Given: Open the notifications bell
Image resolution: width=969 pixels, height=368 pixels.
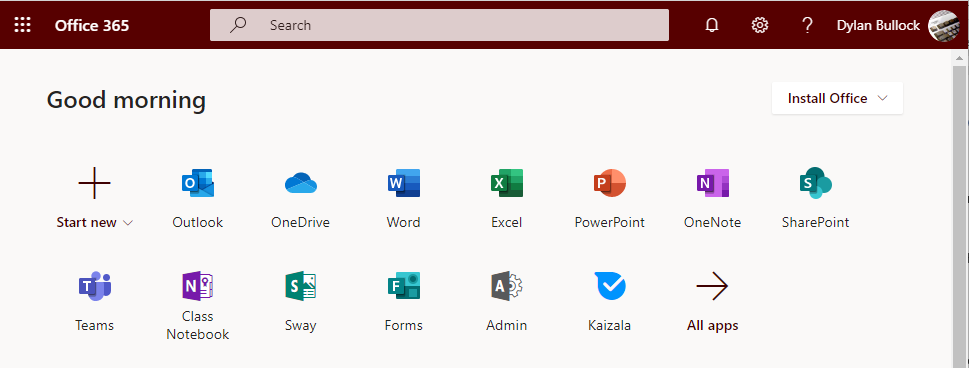Looking at the screenshot, I should pos(712,25).
